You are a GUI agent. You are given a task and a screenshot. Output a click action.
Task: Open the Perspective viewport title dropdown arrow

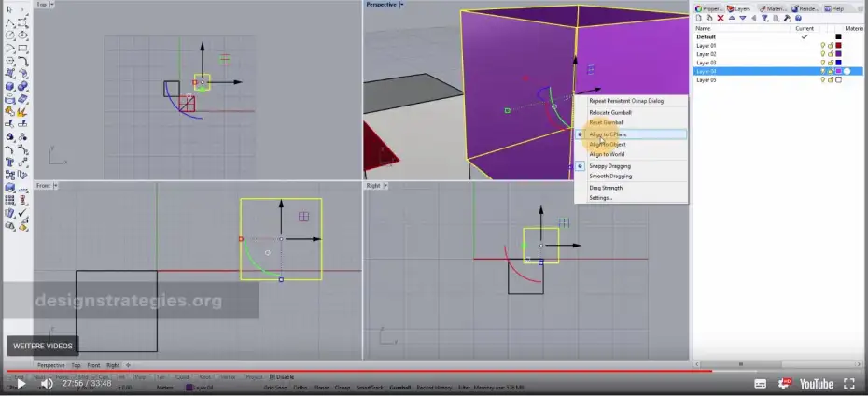(402, 5)
